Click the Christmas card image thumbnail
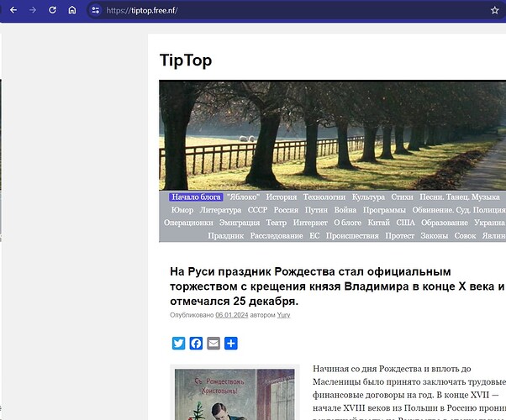This screenshot has height=420, width=506. 235,393
